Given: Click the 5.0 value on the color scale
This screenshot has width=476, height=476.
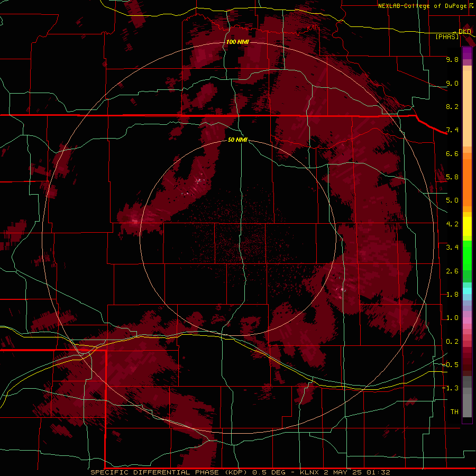Looking at the screenshot, I should tap(452, 200).
